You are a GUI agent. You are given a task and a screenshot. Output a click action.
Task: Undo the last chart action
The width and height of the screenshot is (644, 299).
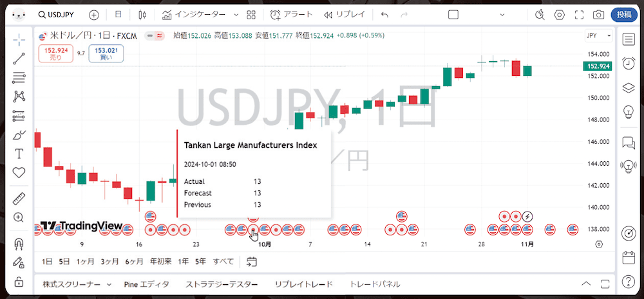(x=384, y=15)
